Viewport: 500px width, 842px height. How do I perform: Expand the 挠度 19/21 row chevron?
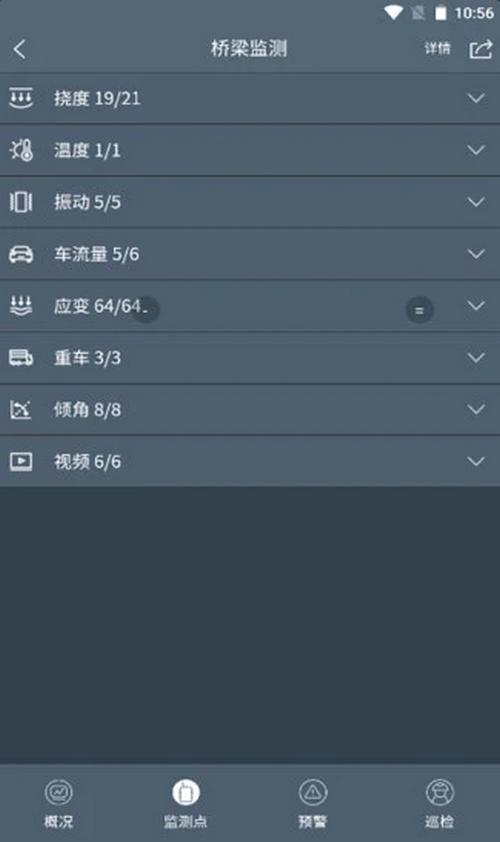[x=476, y=98]
